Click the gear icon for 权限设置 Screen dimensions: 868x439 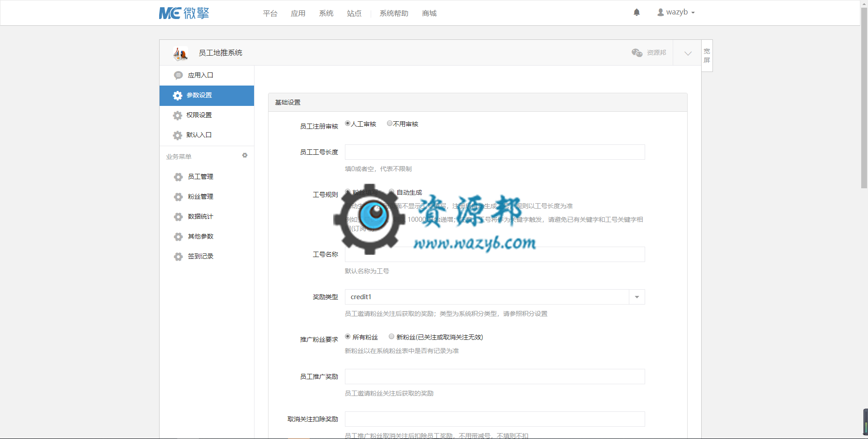[x=177, y=115]
